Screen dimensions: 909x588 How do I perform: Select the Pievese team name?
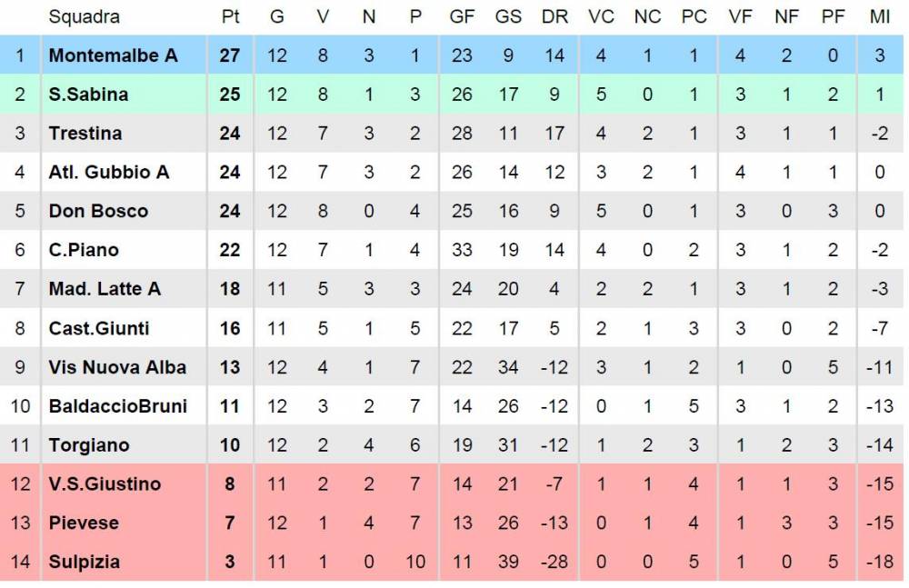point(84,523)
